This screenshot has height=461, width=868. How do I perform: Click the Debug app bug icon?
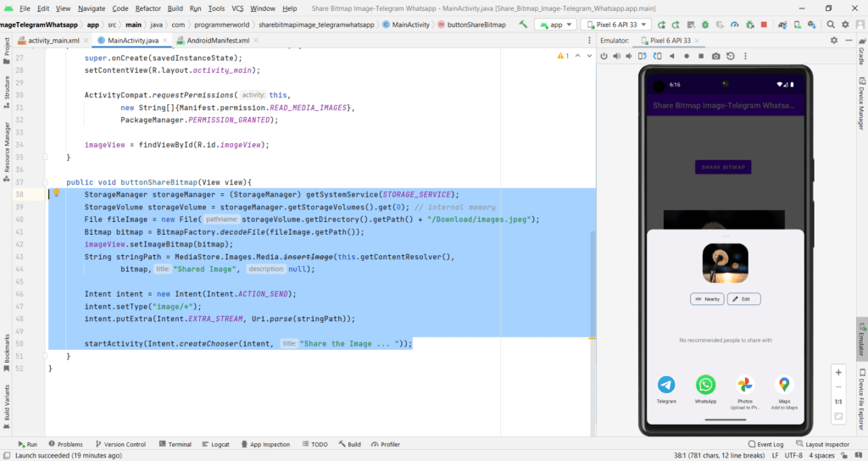pos(705,25)
